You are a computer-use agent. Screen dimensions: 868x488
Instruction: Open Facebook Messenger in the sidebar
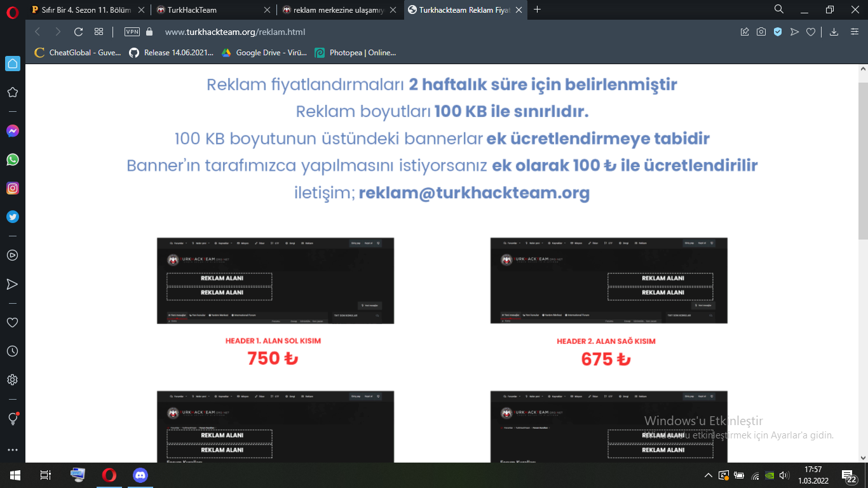13,131
